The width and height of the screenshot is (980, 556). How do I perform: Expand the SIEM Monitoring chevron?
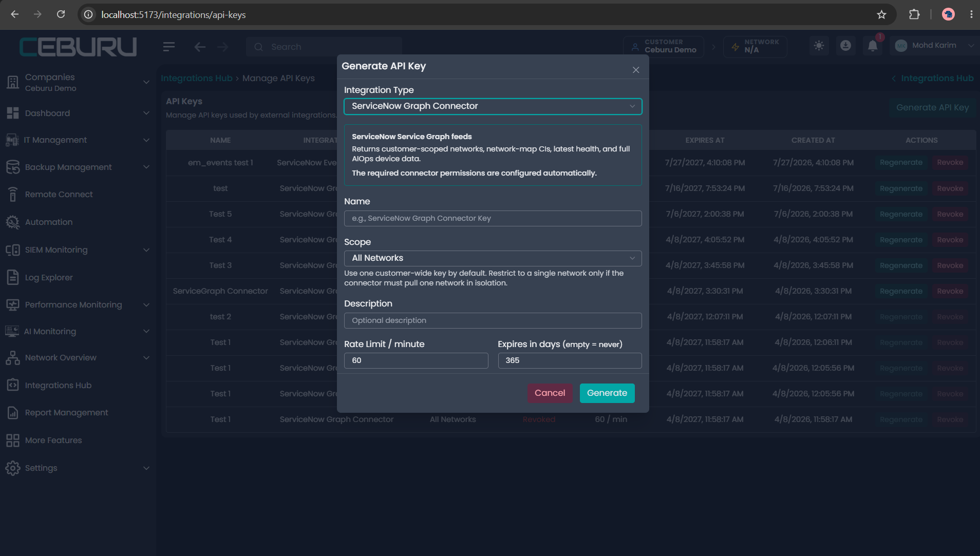tap(146, 250)
